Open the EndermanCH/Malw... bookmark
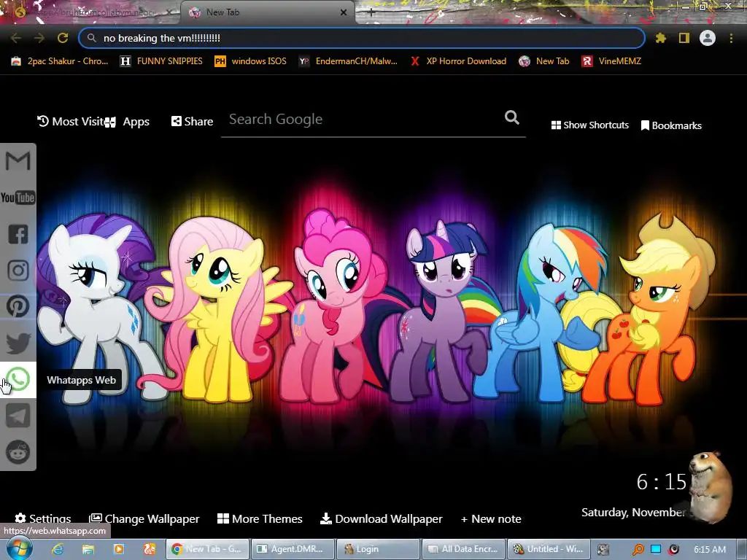The width and height of the screenshot is (747, 560). click(x=348, y=61)
